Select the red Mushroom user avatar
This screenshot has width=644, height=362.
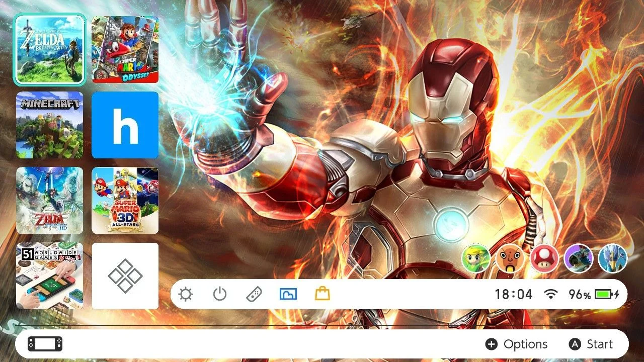pos(544,258)
